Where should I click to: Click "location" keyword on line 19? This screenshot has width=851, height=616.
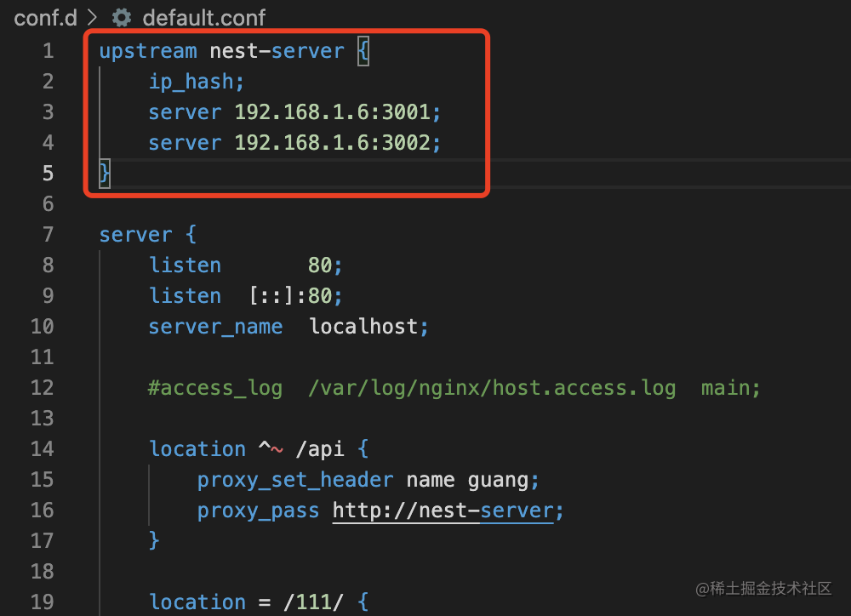(197, 602)
